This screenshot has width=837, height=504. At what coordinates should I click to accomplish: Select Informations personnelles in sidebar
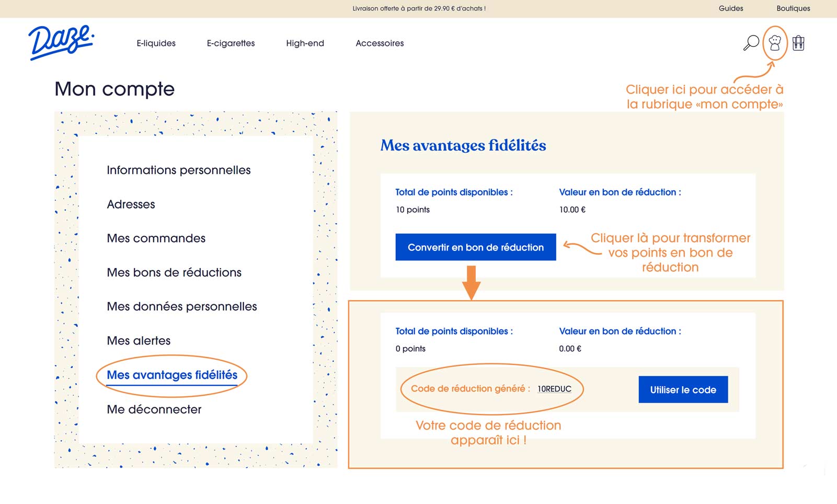click(179, 170)
